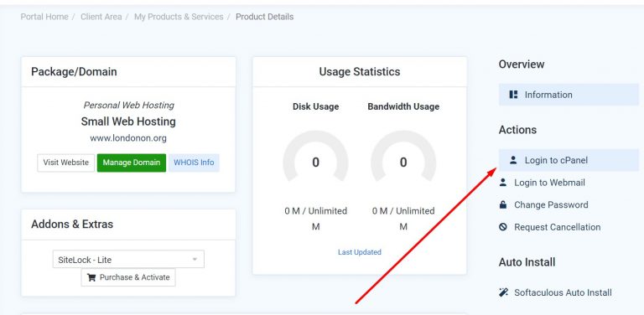Screen dimensions: 644x315
Task: Click the Last Updated link
Action: pos(360,252)
